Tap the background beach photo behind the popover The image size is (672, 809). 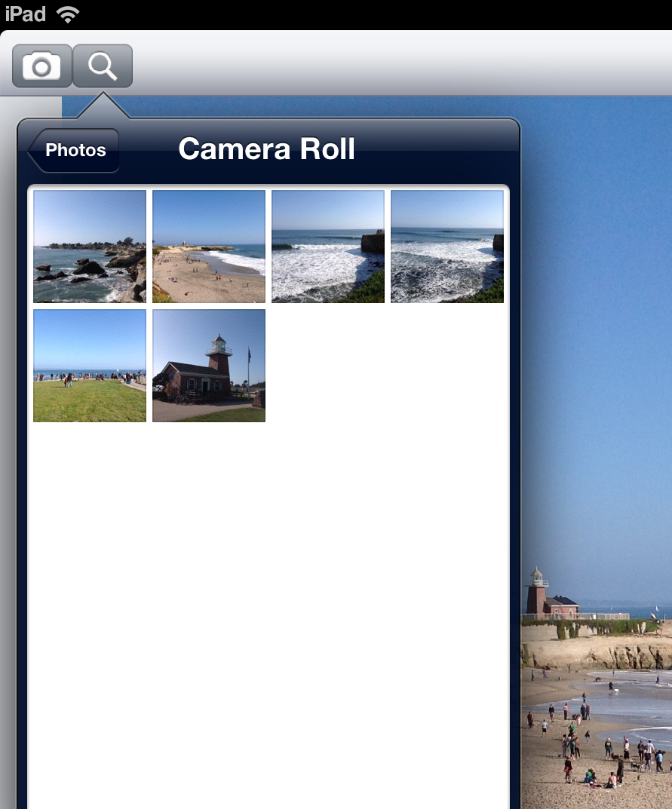[x=596, y=452]
